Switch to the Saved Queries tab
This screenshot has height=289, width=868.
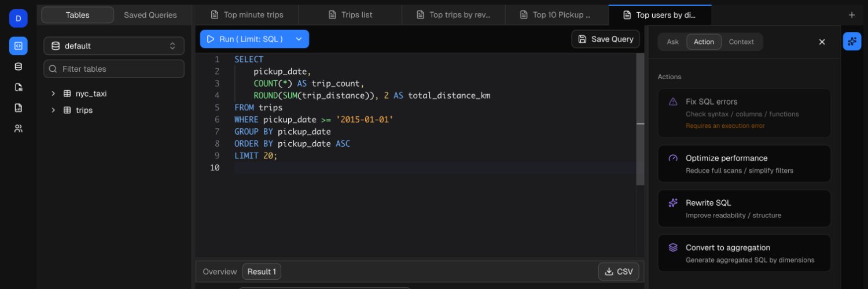pyautogui.click(x=150, y=15)
